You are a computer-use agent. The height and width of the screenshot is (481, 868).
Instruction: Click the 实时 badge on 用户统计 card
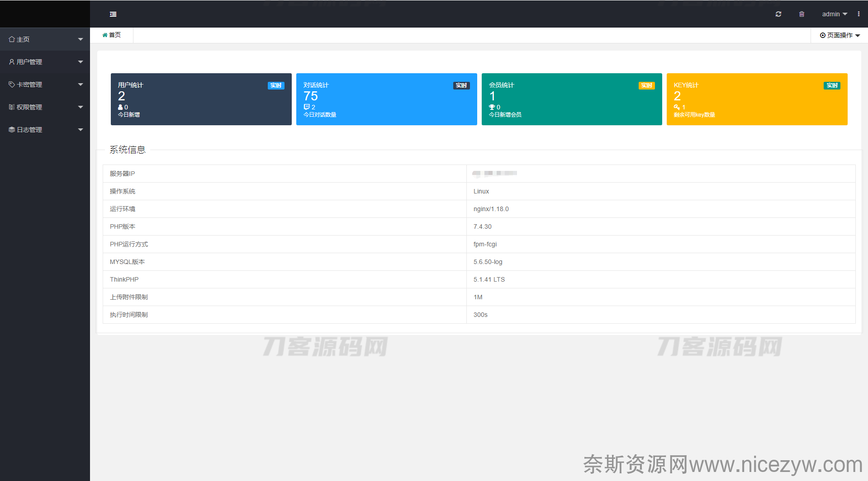(x=276, y=85)
